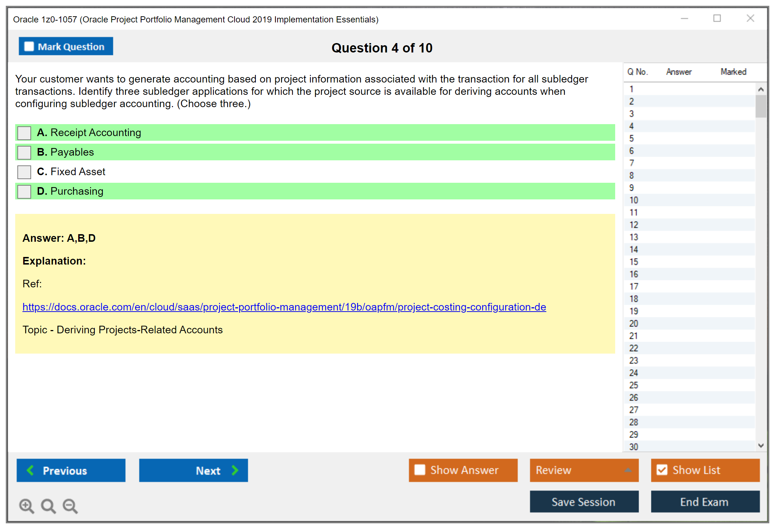Check answer option A Receipt Accounting

click(x=24, y=133)
